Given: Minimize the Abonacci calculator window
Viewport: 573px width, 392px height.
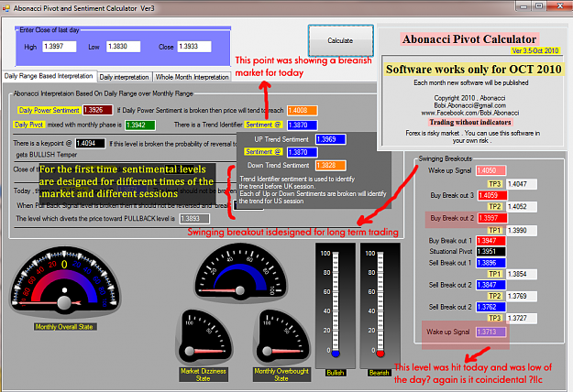Looking at the screenshot, I should point(523,5).
